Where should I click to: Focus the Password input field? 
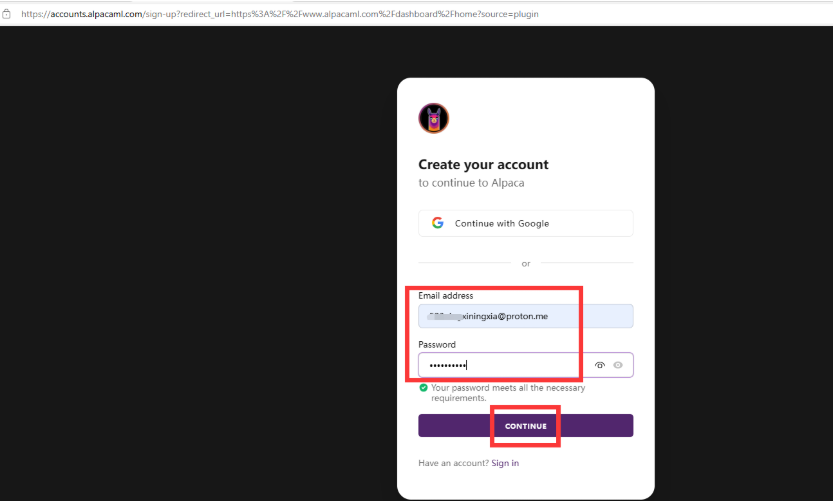click(x=500, y=365)
